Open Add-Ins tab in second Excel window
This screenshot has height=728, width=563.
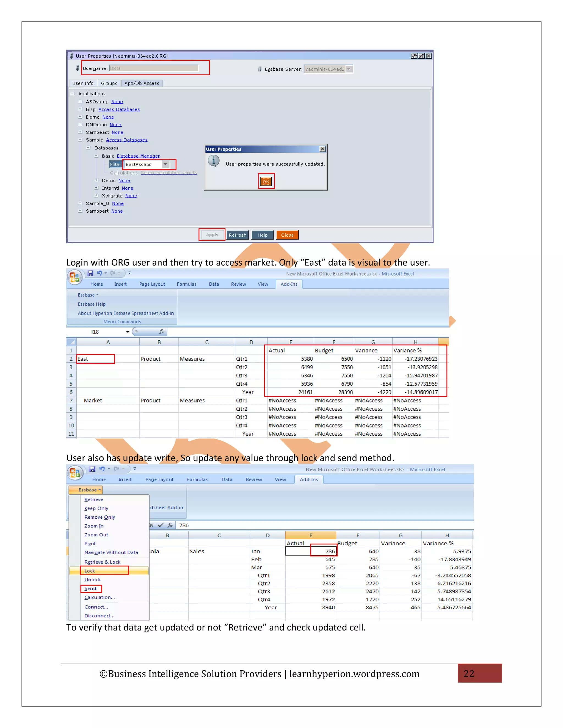tap(309, 479)
